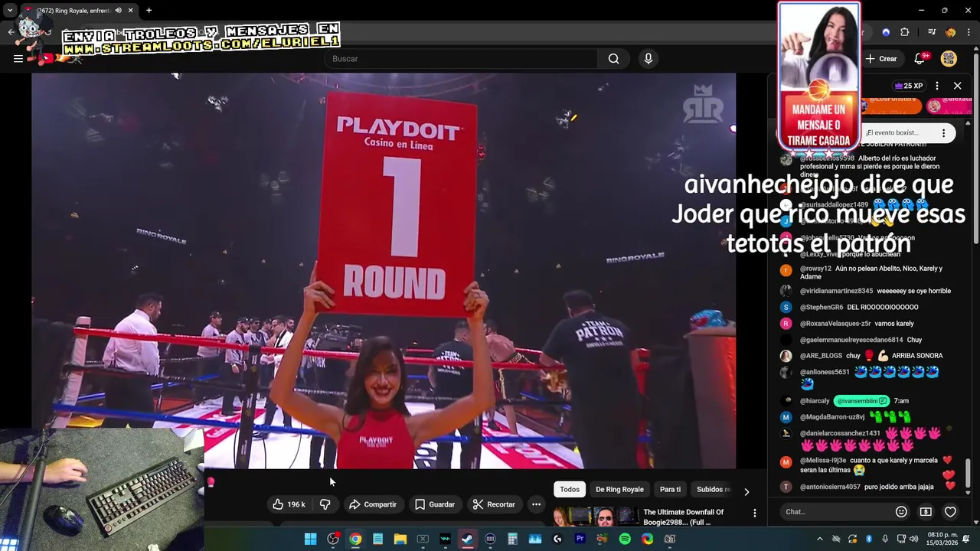Click @antoniosierra4057 puro jodido message
Image resolution: width=980 pixels, height=551 pixels.
(x=867, y=487)
